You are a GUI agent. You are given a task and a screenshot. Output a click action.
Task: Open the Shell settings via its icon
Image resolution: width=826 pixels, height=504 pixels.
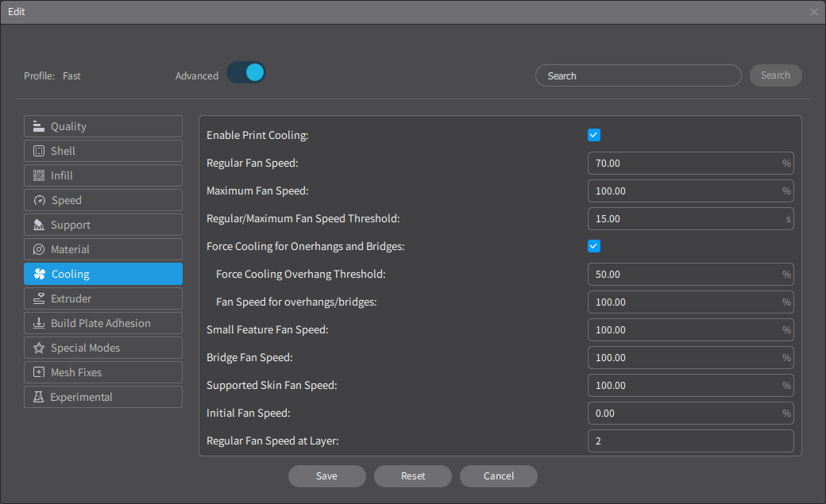[x=39, y=150]
